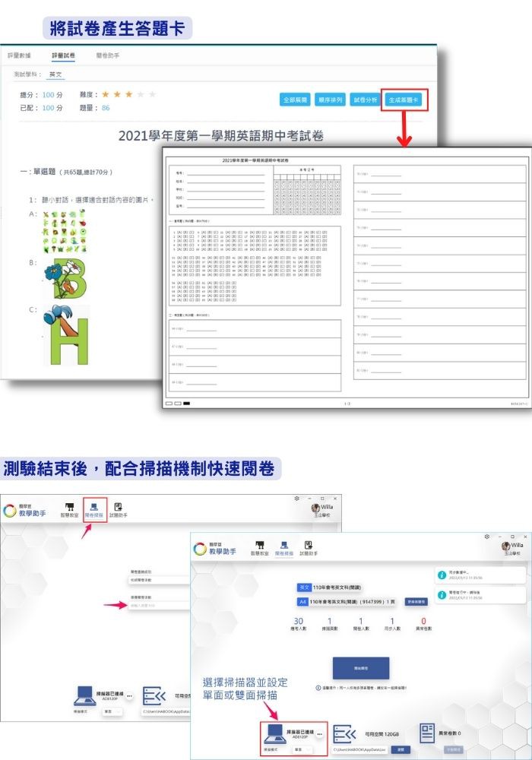Click the Willa user avatar in the right window
Viewport: 532px width, 760px height.
[506, 545]
